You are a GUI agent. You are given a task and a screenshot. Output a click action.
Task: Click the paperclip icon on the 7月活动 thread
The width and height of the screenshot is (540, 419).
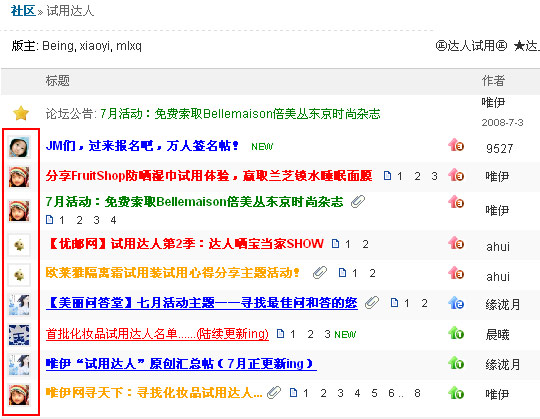pyautogui.click(x=358, y=201)
